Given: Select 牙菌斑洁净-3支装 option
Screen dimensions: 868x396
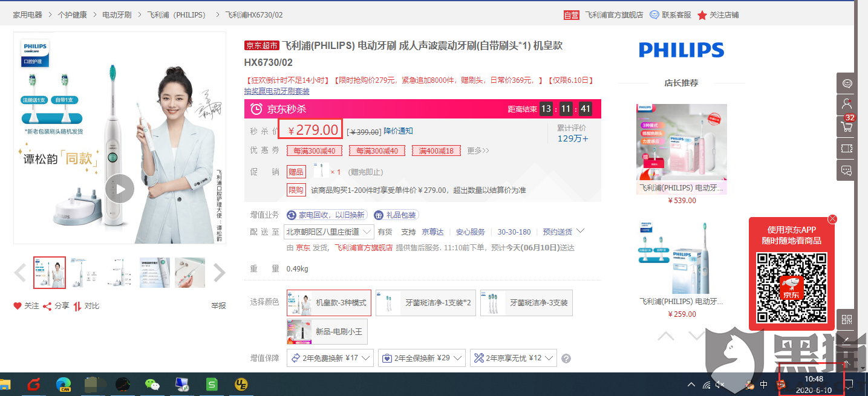Looking at the screenshot, I should pyautogui.click(x=526, y=303).
